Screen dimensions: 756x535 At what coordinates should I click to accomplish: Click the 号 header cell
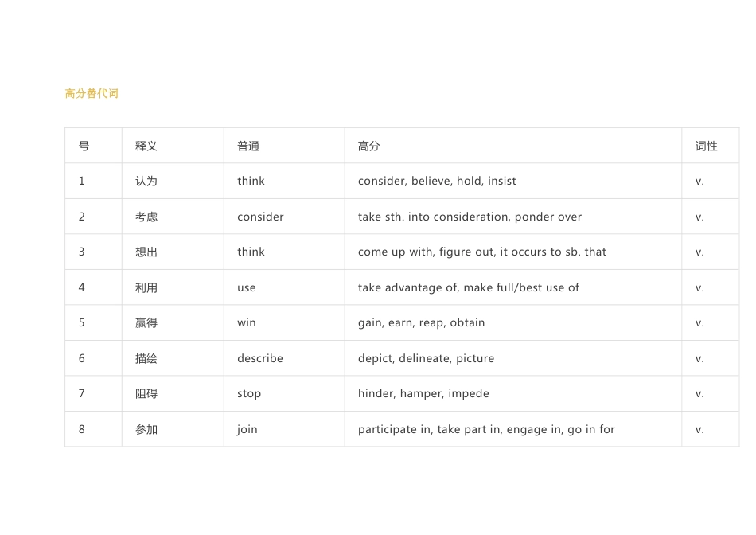[x=84, y=146]
